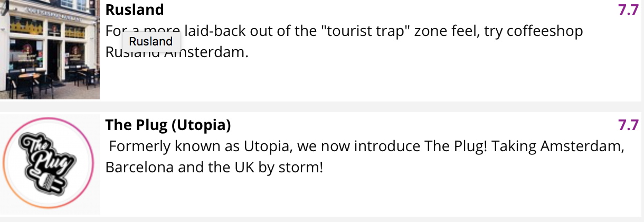Click the "Barcelona and the UK by storm!" line

[214, 168]
